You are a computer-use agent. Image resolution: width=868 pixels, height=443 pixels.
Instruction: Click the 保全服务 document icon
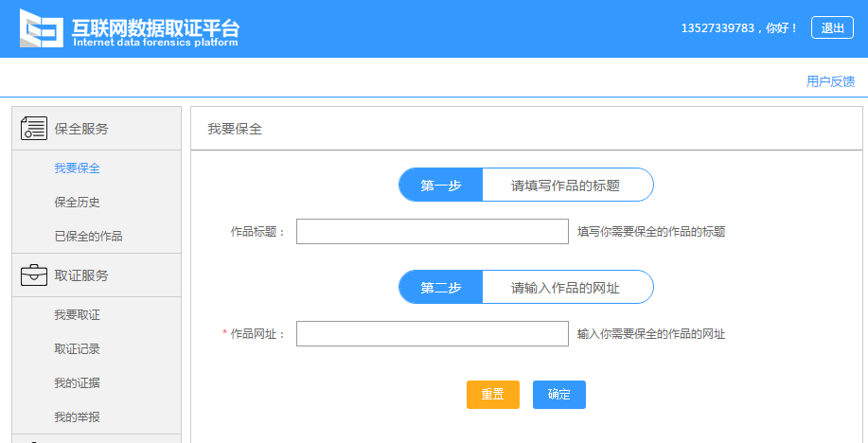pos(34,128)
